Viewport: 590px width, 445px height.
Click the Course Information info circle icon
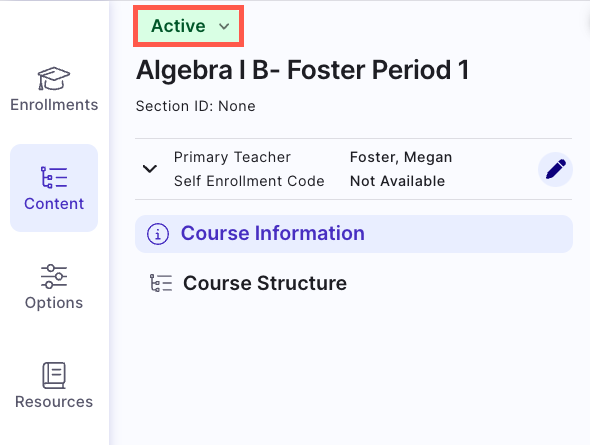[158, 234]
